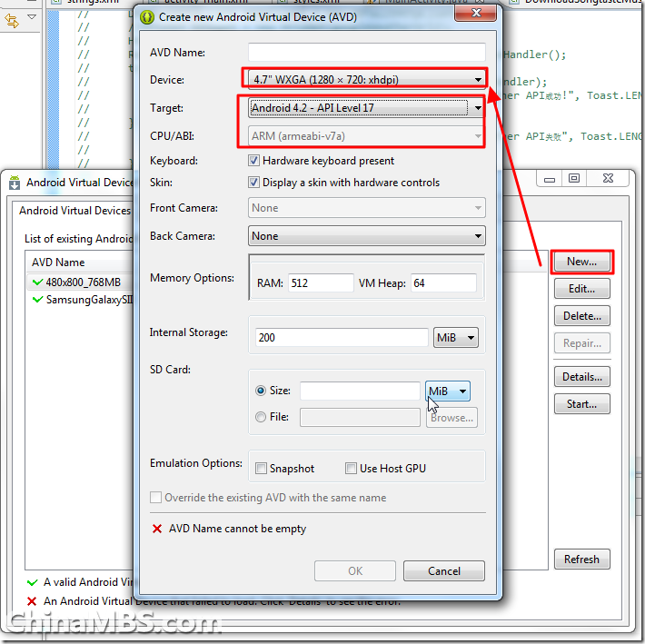The height and width of the screenshot is (644, 645).
Task: Open SD Card size MiB unit dropdown
Action: (x=448, y=391)
